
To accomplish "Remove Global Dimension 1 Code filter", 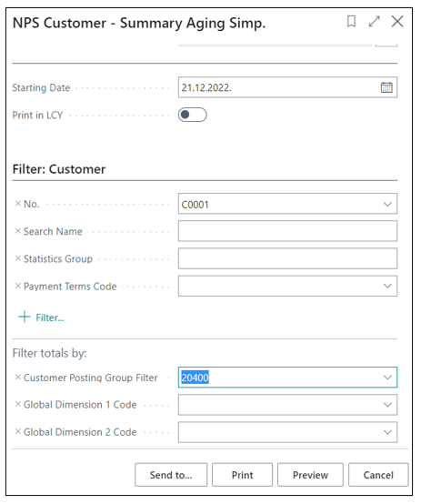I will [18, 404].
